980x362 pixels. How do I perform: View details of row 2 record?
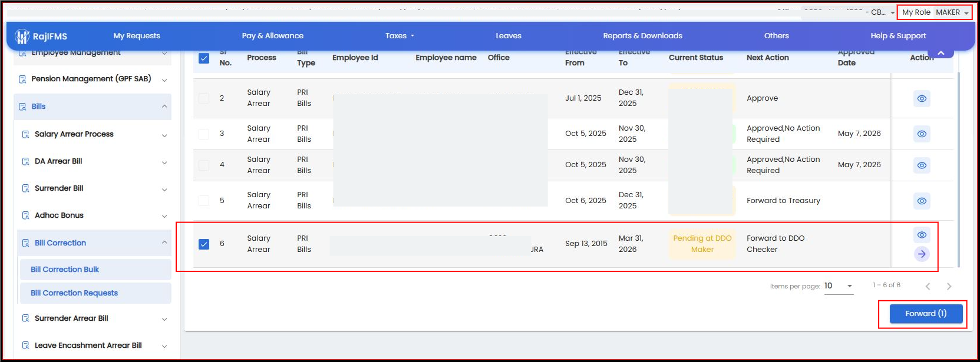[x=922, y=98]
